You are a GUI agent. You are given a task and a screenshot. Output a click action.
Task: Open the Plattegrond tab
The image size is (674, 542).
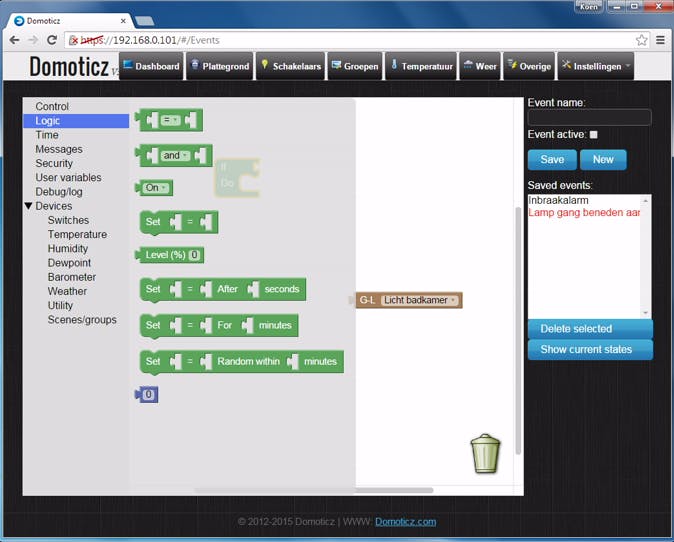[x=220, y=66]
